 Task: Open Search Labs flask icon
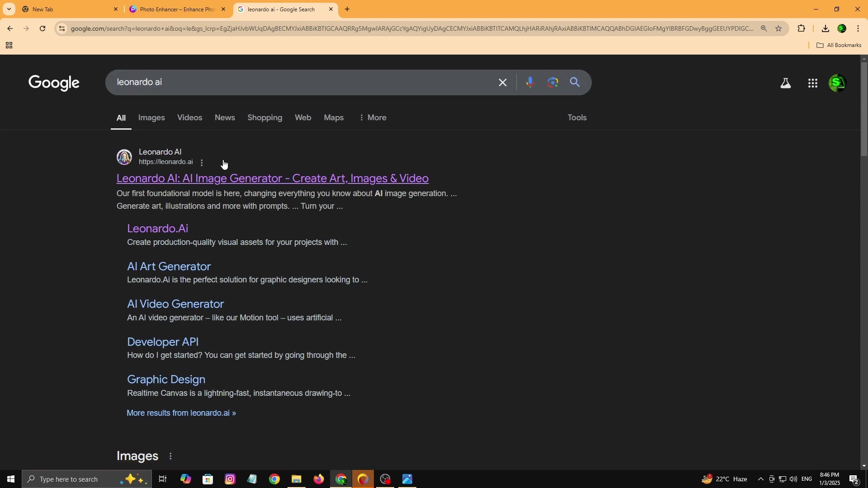pyautogui.click(x=786, y=83)
